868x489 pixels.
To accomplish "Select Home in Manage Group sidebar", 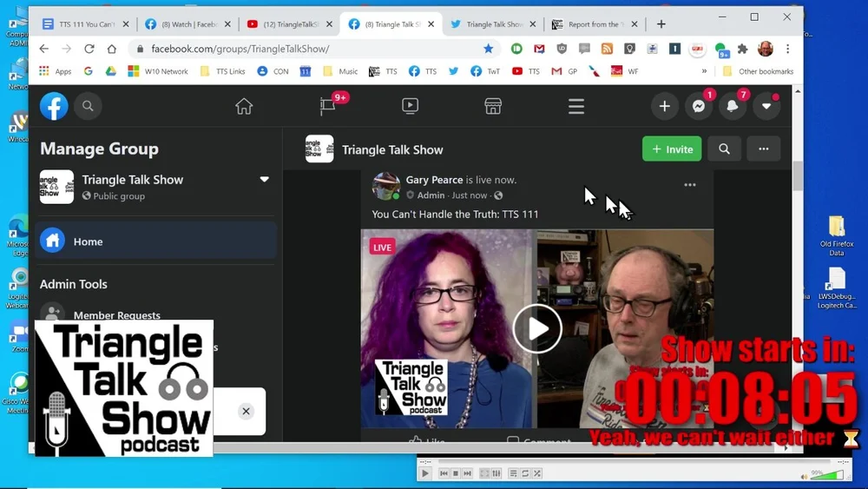I will (x=155, y=241).
